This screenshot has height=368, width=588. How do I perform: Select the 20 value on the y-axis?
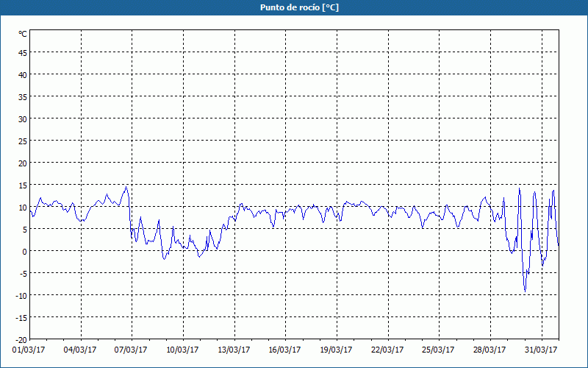click(23, 163)
